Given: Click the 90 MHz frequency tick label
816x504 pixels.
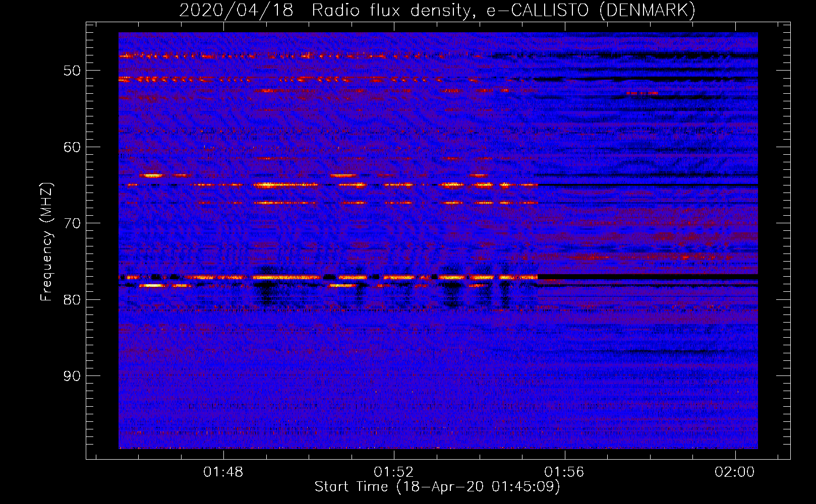Looking at the screenshot, I should click(72, 376).
